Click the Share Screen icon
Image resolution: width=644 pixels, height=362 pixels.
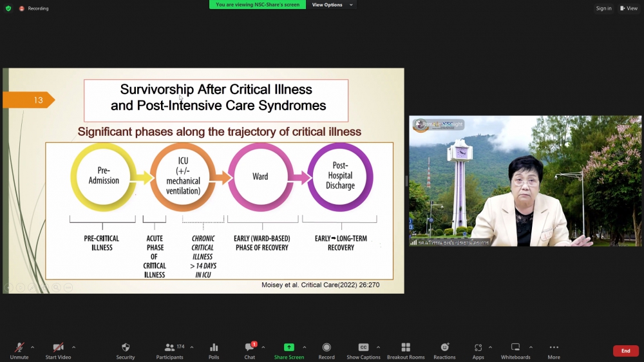(x=289, y=350)
